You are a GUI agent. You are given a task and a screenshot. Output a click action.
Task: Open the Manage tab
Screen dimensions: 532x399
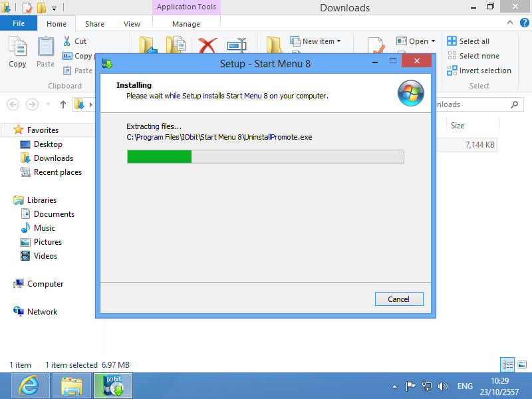click(x=186, y=24)
